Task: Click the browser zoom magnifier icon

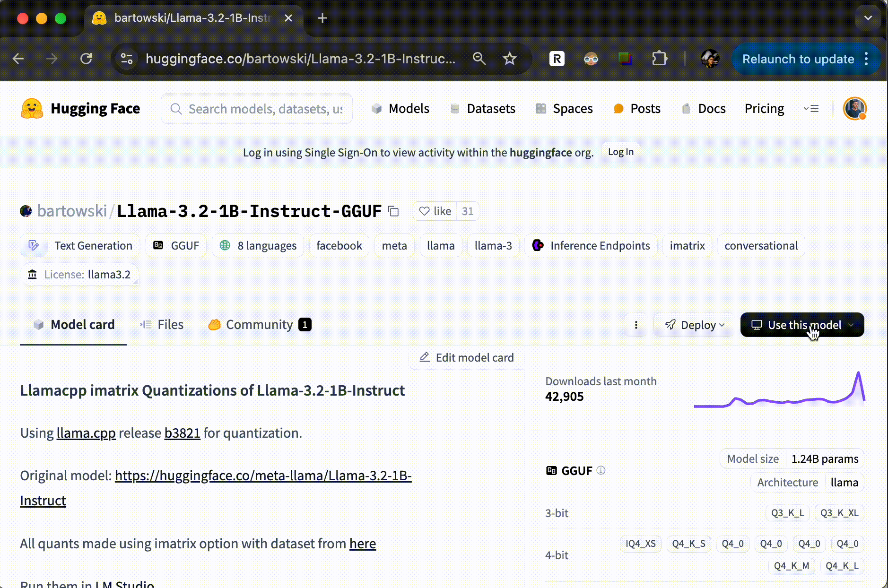Action: (x=479, y=59)
